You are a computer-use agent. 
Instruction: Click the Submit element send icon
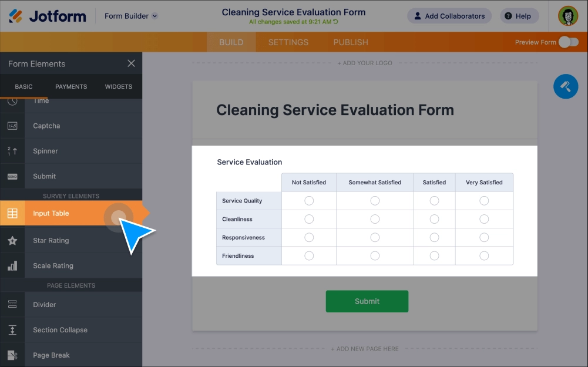(12, 176)
